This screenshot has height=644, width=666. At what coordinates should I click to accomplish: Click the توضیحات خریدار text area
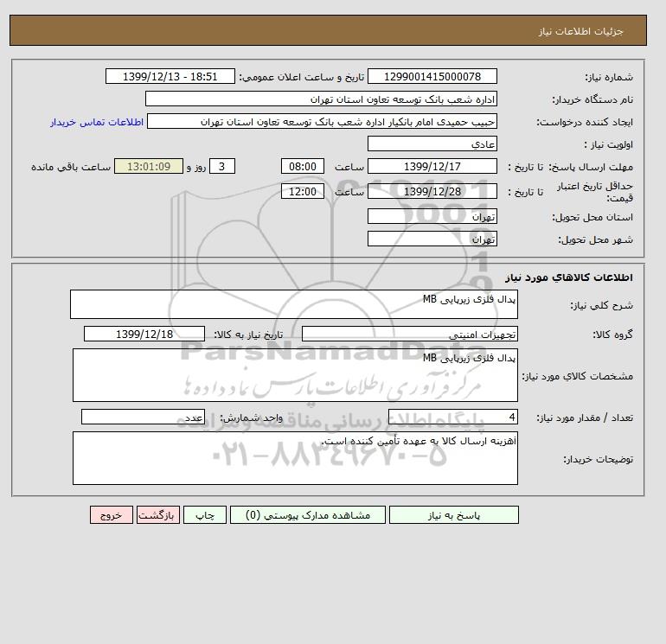[295, 458]
